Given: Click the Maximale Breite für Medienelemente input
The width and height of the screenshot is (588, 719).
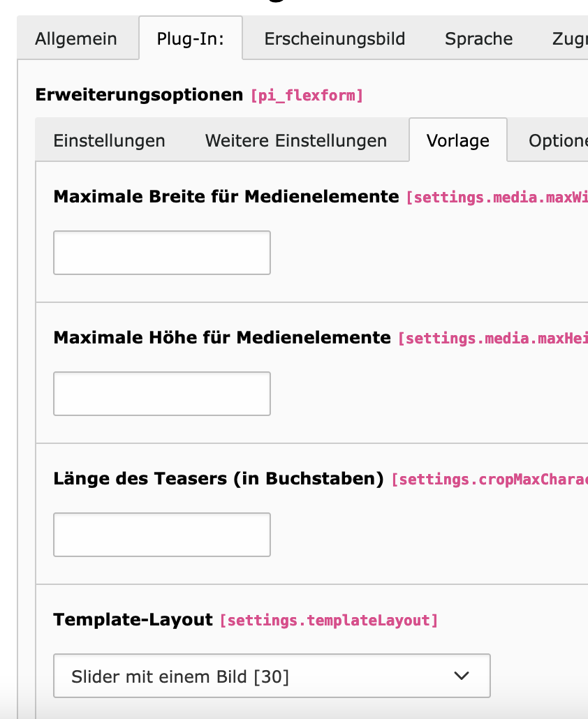Looking at the screenshot, I should pyautogui.click(x=162, y=253).
